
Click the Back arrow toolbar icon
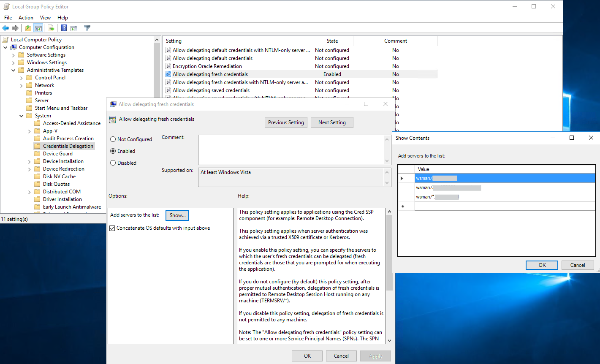[5, 28]
